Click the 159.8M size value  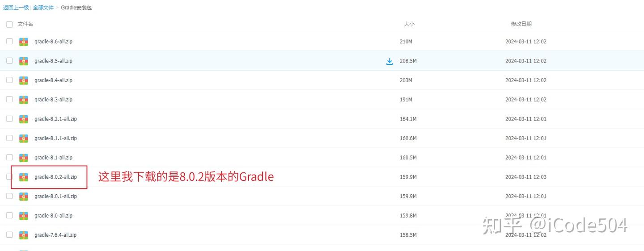tap(408, 216)
